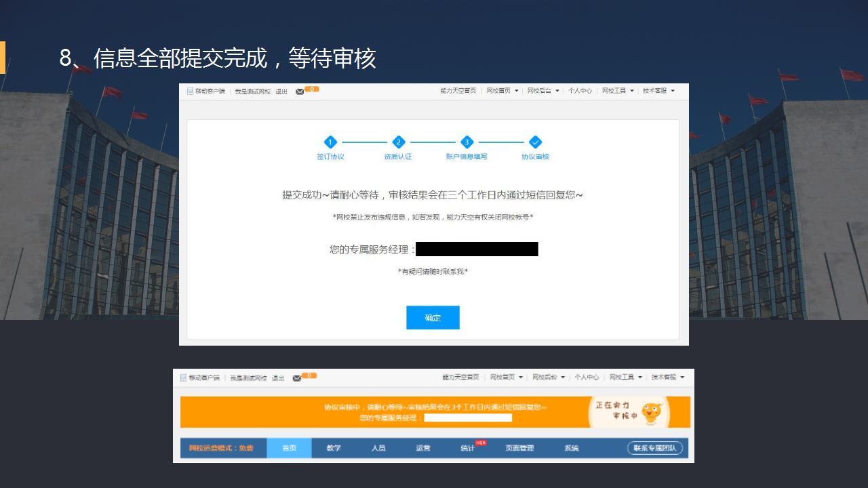Click the 个人中心 link in the upper window
Screen dimensions: 868x488
coord(580,91)
